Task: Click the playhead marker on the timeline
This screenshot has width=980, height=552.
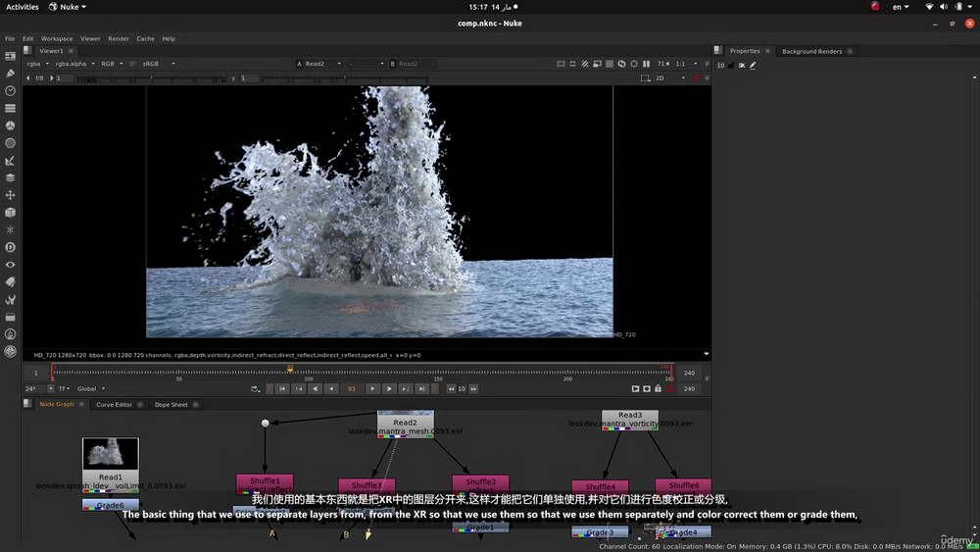Action: point(290,370)
